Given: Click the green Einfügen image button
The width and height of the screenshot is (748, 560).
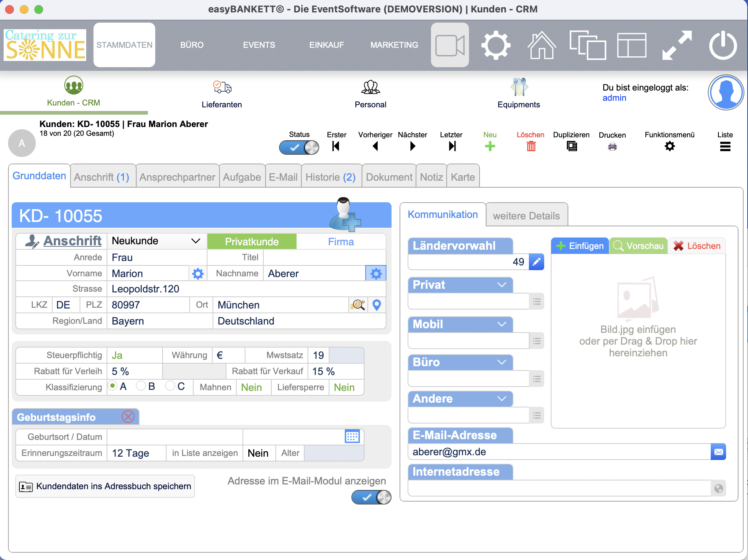Looking at the screenshot, I should click(580, 246).
